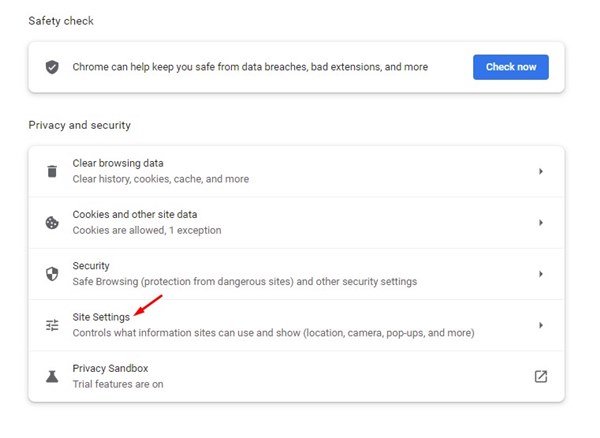Click 'Clear history, cookies, cache, and more' description
The image size is (600, 438).
click(x=161, y=179)
